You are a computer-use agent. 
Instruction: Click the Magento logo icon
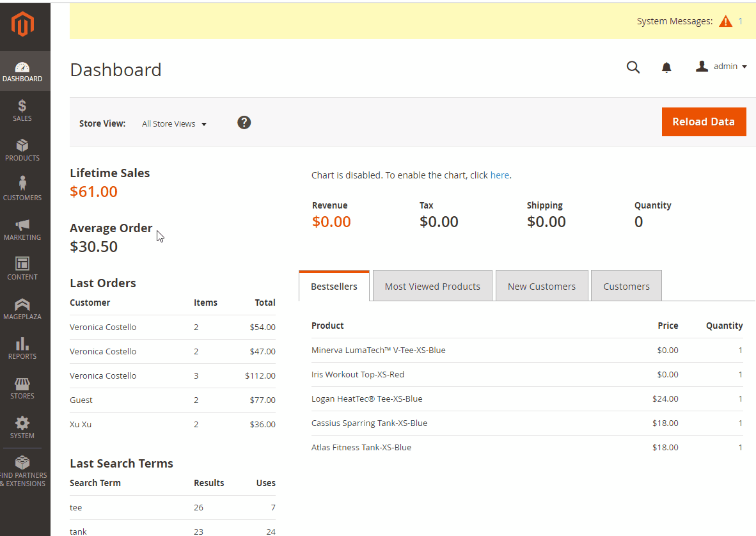(22, 24)
